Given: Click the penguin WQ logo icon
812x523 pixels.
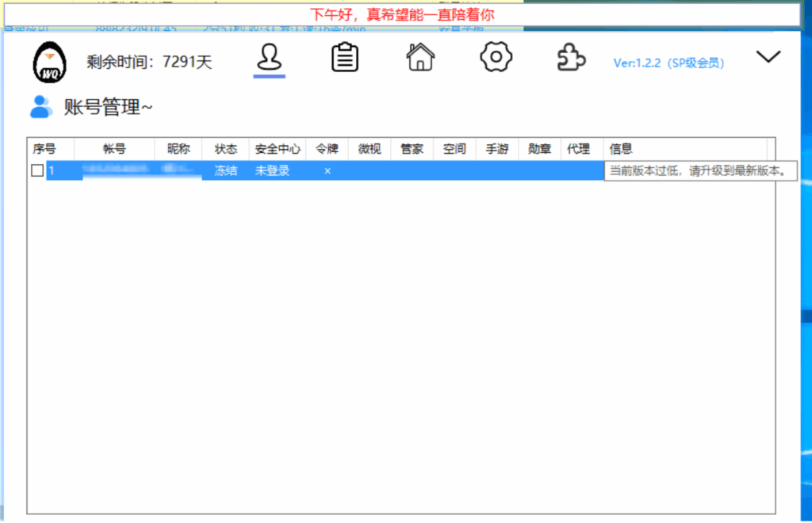Looking at the screenshot, I should pyautogui.click(x=50, y=62).
